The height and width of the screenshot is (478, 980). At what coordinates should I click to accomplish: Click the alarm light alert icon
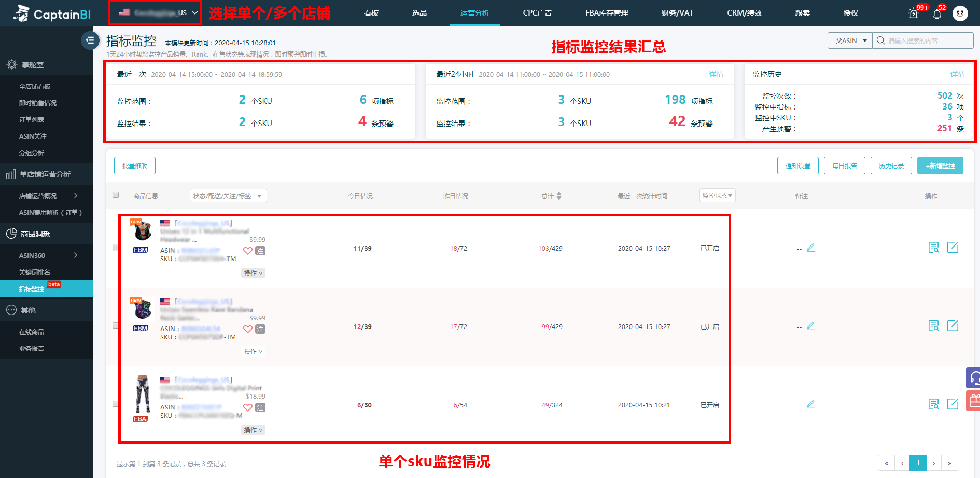[x=914, y=13]
